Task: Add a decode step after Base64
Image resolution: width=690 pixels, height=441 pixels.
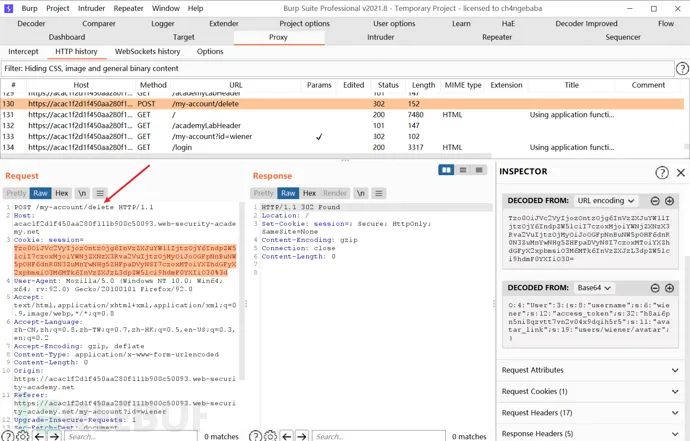Action: (669, 288)
